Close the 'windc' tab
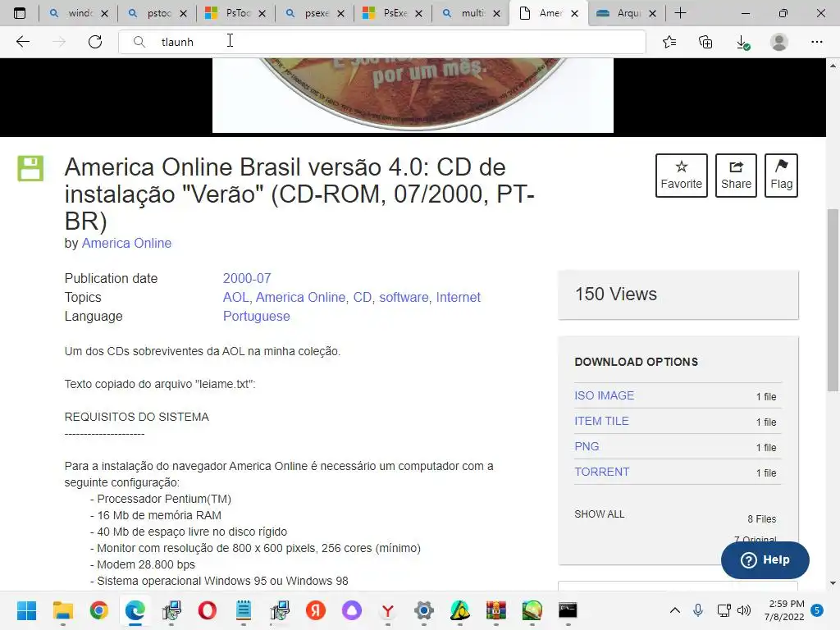The width and height of the screenshot is (840, 630). 104,13
